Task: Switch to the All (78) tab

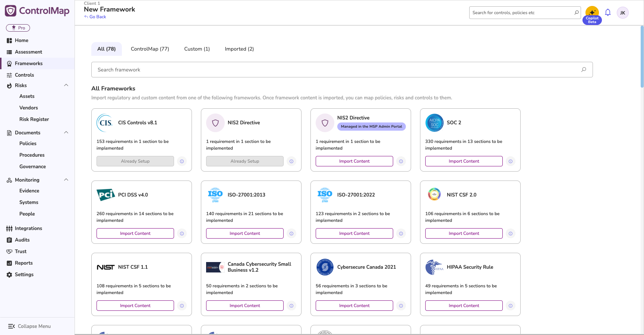Action: tap(107, 49)
